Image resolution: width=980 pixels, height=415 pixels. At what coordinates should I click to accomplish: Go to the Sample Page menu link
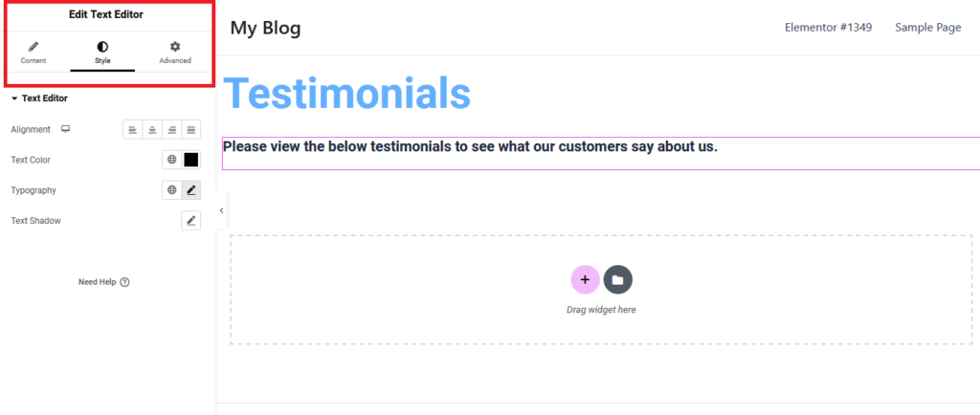[928, 28]
